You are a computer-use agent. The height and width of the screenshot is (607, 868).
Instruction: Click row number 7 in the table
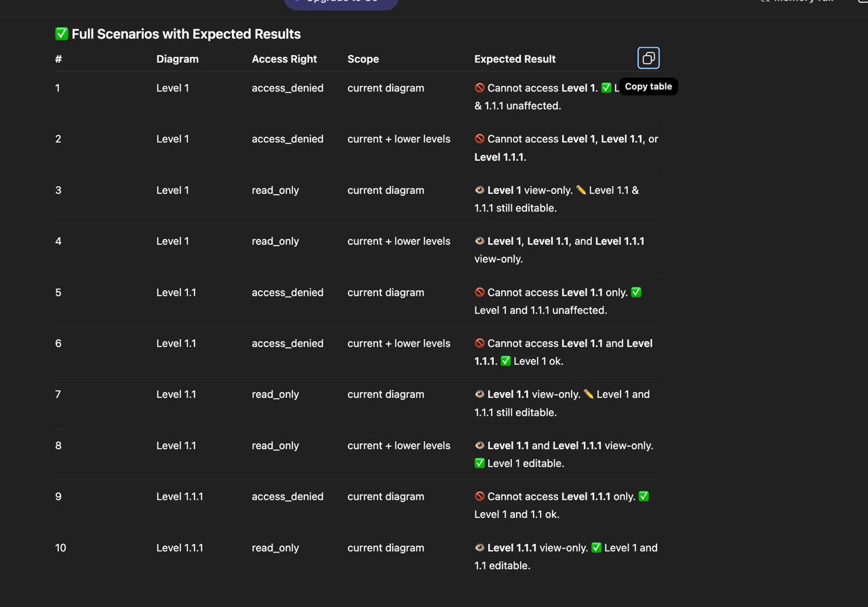tap(58, 395)
